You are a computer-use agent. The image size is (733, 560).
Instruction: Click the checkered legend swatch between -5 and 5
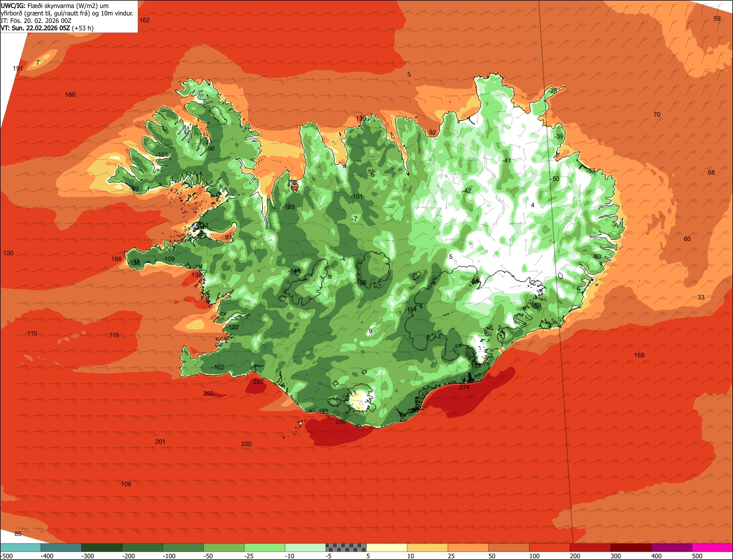click(x=346, y=547)
